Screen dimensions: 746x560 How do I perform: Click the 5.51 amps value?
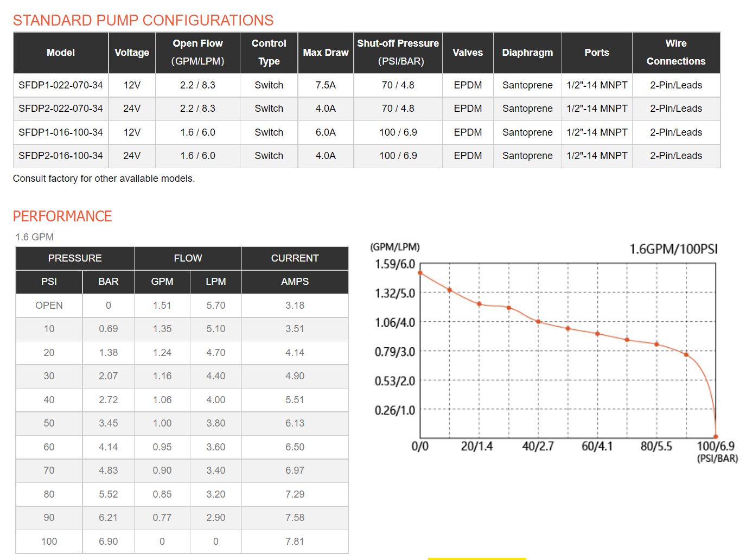[x=295, y=400]
